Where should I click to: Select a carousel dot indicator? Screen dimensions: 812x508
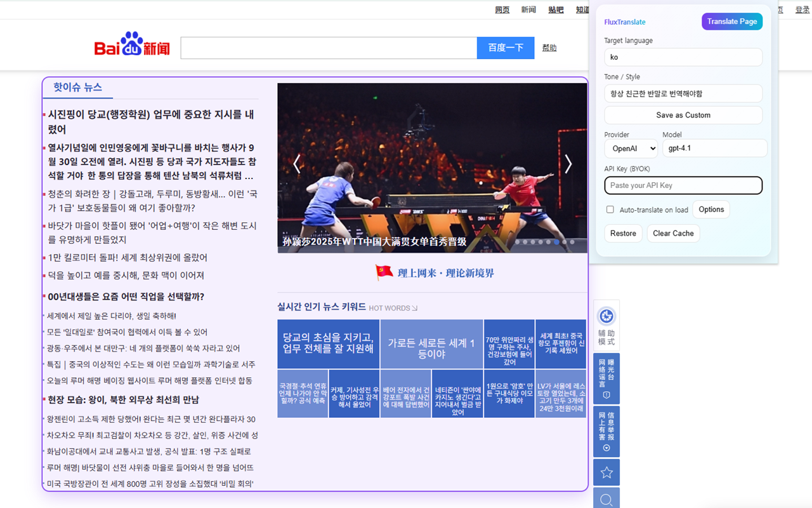[x=556, y=242]
